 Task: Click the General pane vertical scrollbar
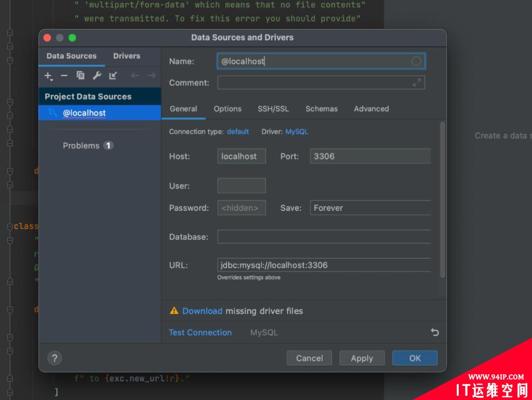click(443, 200)
